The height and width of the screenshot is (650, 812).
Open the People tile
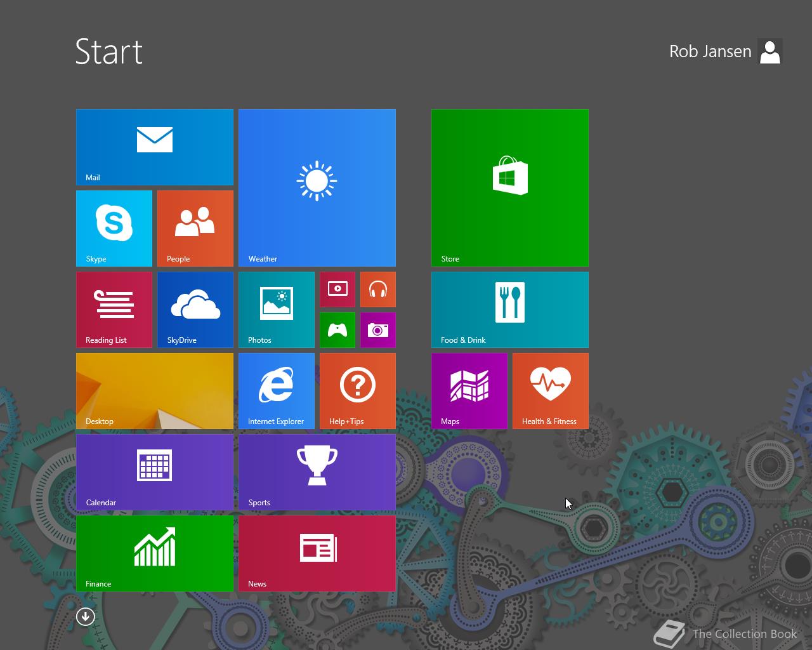pyautogui.click(x=195, y=229)
